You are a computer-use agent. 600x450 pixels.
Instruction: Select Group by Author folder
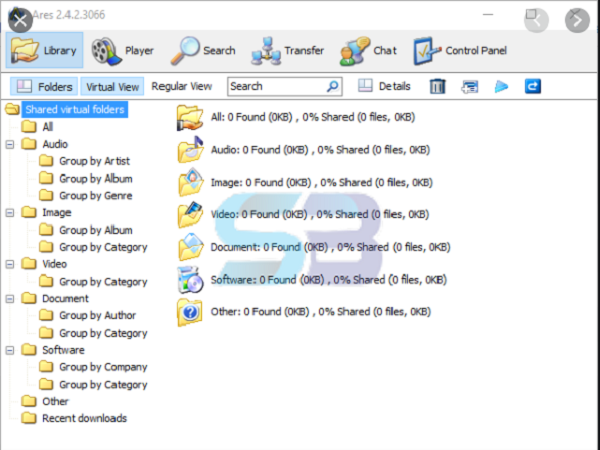click(x=98, y=315)
